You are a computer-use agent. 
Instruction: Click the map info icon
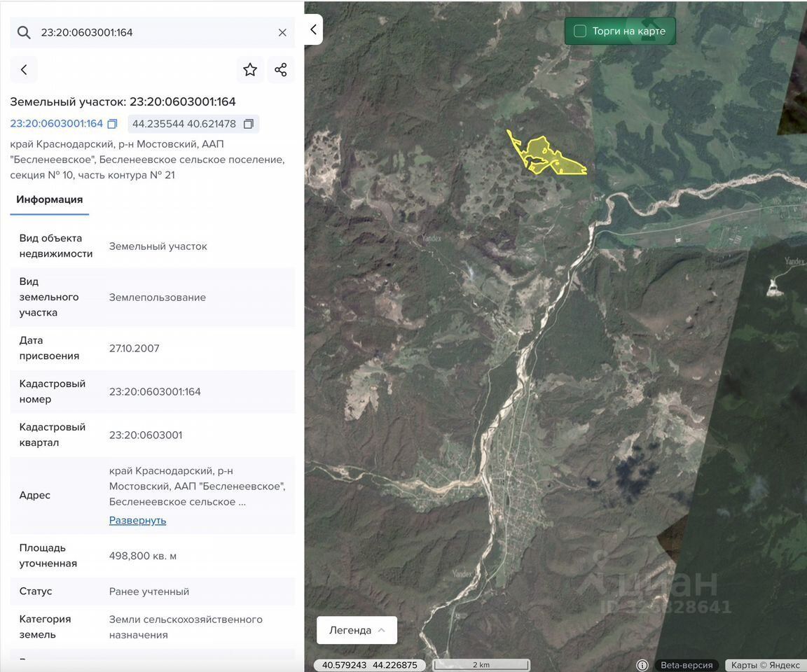642,665
